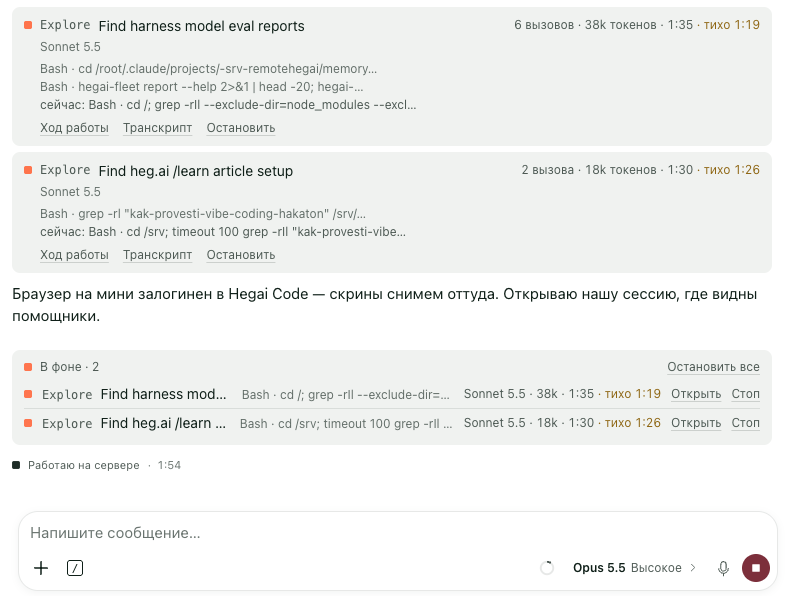Open Транскрипт for harness eval reports
The width and height of the screenshot is (790, 596).
point(157,128)
